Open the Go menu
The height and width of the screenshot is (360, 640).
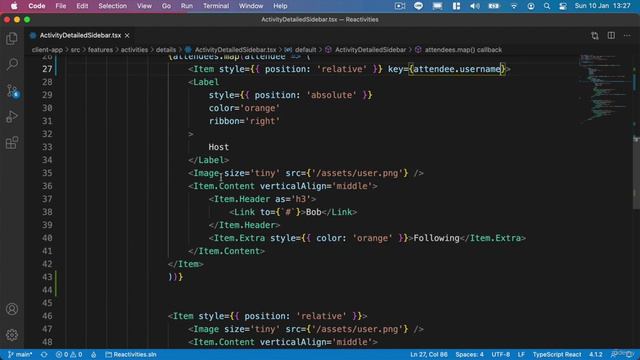pos(166,6)
